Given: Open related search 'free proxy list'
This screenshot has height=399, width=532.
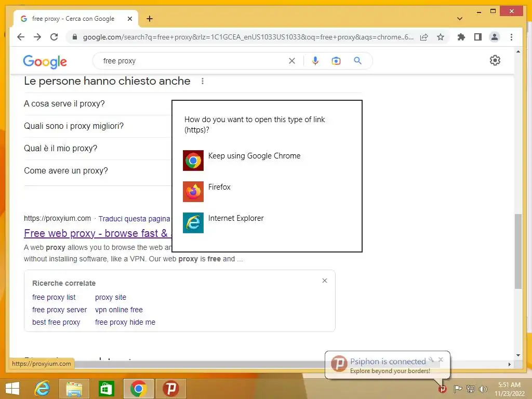Looking at the screenshot, I should 54,298.
